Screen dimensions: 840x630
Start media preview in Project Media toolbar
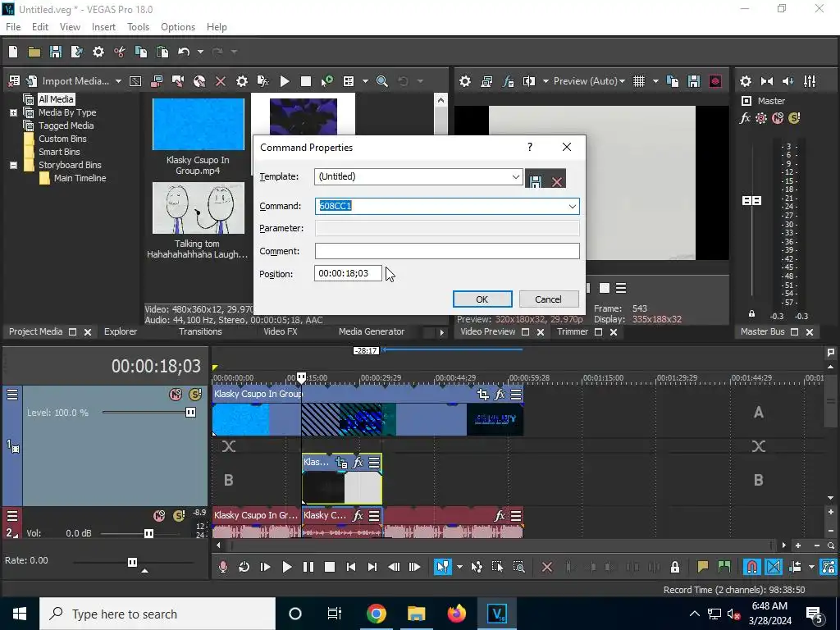(285, 81)
